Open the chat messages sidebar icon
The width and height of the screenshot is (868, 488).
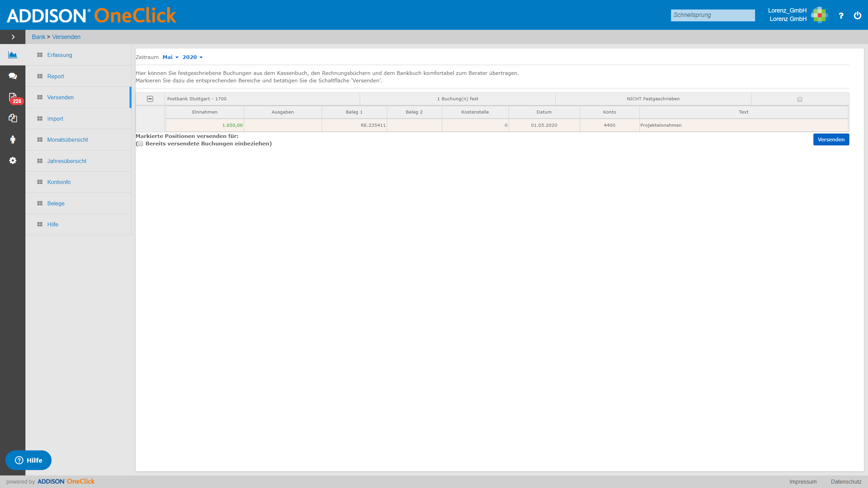pyautogui.click(x=13, y=76)
